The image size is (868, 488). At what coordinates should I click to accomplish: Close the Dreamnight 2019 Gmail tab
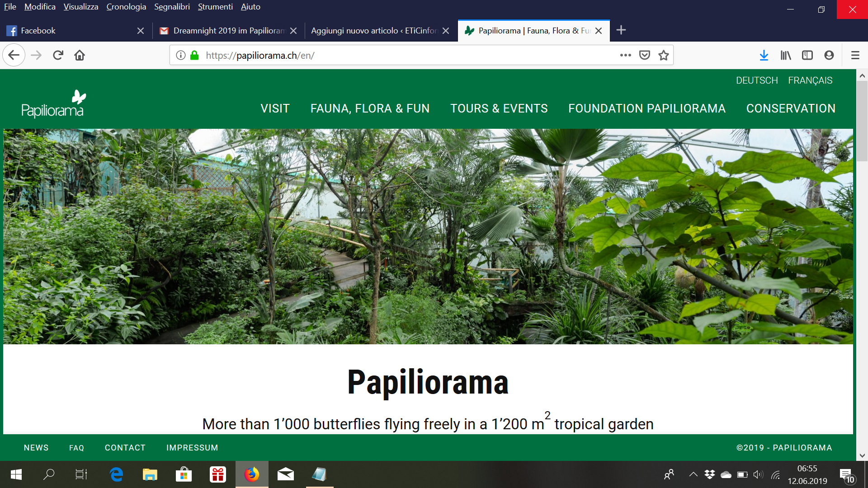pos(293,31)
